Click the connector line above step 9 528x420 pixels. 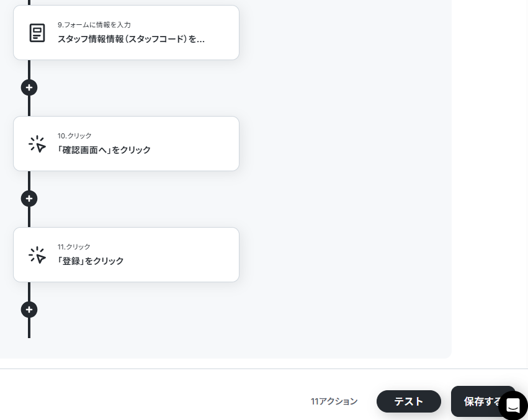point(29,2)
